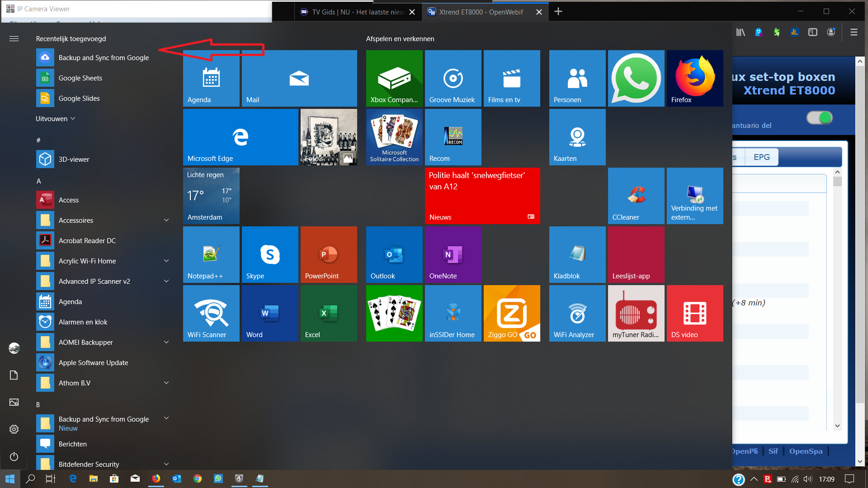The image size is (868, 488).
Task: Expand the Uitvouwen recently added list
Action: pyautogui.click(x=55, y=118)
